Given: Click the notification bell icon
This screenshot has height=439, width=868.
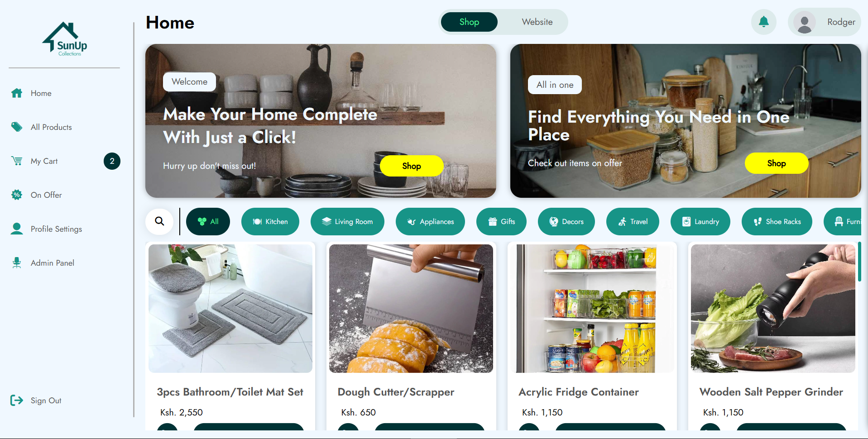Looking at the screenshot, I should coord(763,22).
